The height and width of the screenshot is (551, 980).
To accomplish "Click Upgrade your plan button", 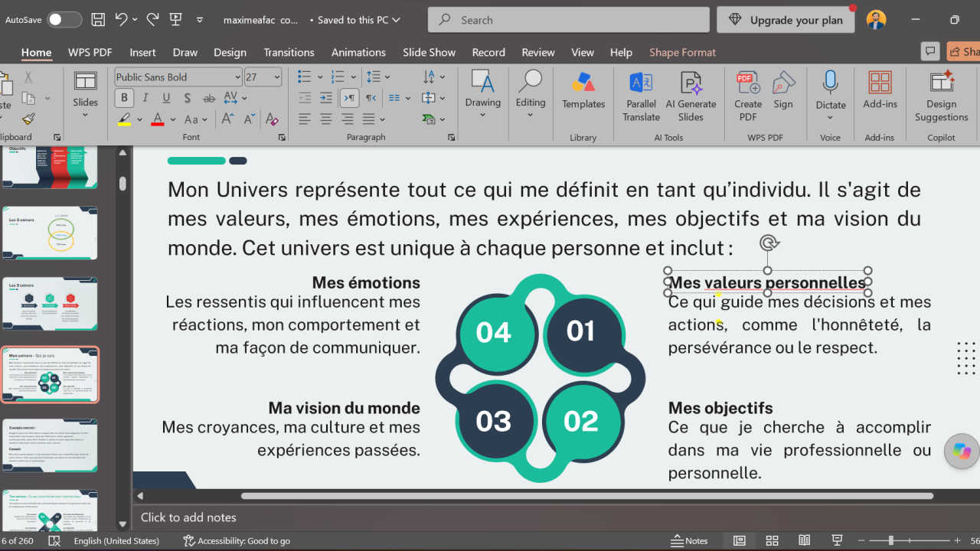I will [786, 20].
